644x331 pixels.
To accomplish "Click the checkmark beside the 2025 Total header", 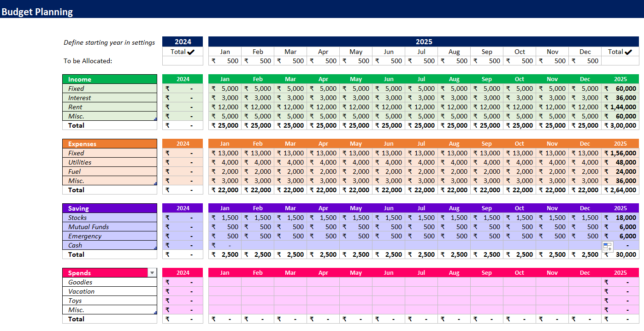I will click(x=628, y=52).
